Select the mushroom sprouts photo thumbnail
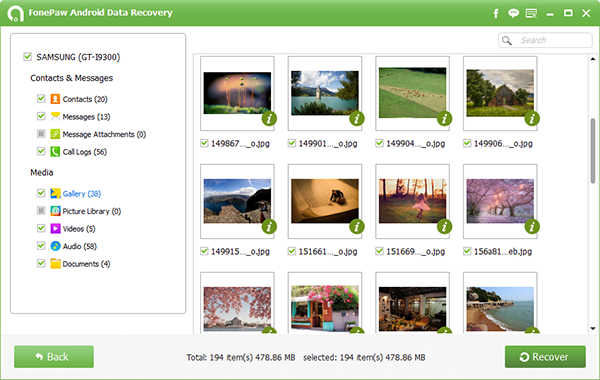The image size is (600, 380). pyautogui.click(x=237, y=93)
